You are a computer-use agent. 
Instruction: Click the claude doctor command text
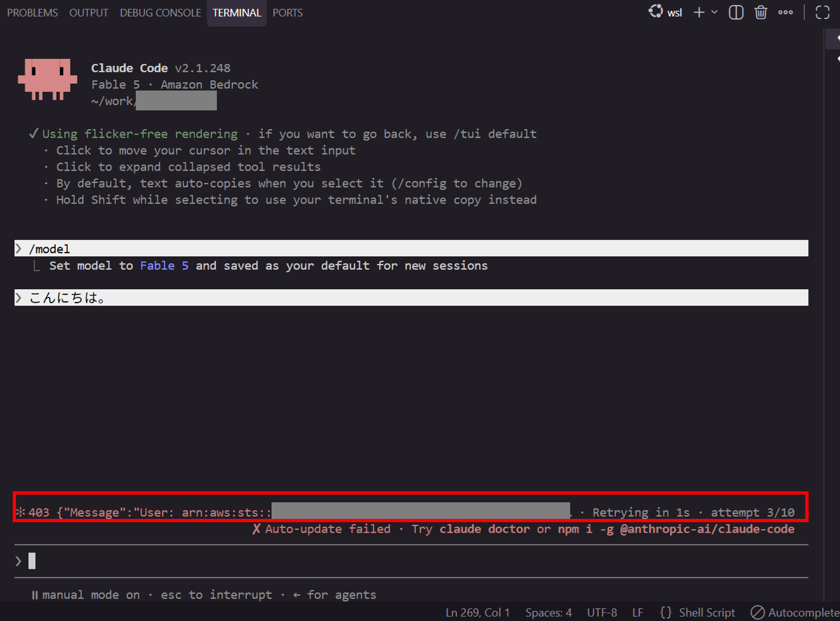pos(485,529)
